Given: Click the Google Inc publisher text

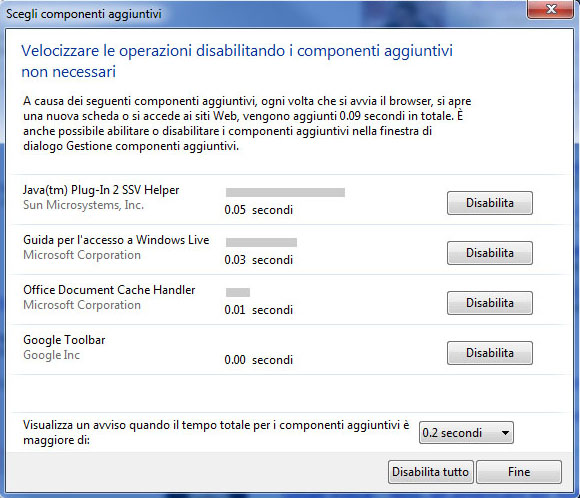Looking at the screenshot, I should point(51,355).
